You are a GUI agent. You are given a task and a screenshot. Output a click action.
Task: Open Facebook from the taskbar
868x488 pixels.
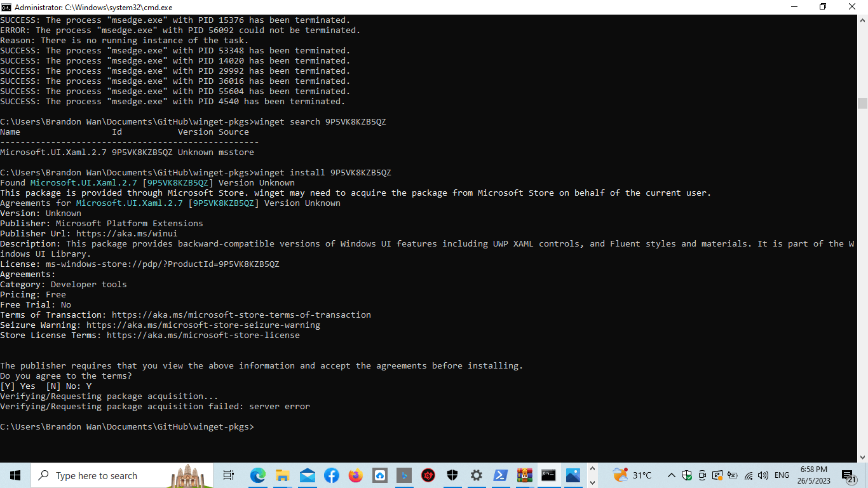click(x=331, y=475)
